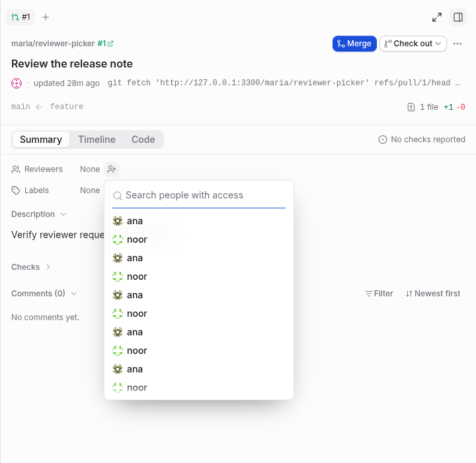
Task: Expand the Checks section
Action: [30, 267]
